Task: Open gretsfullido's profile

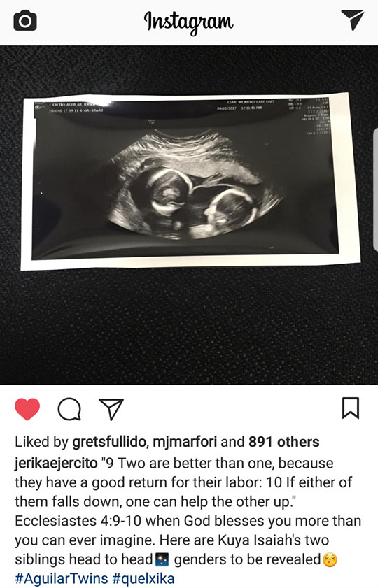Action: click(x=109, y=442)
